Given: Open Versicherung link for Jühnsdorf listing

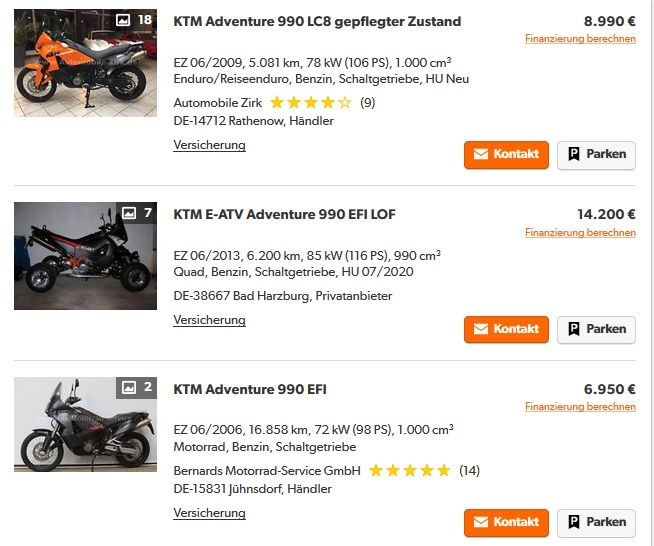Looking at the screenshot, I should coord(209,513).
